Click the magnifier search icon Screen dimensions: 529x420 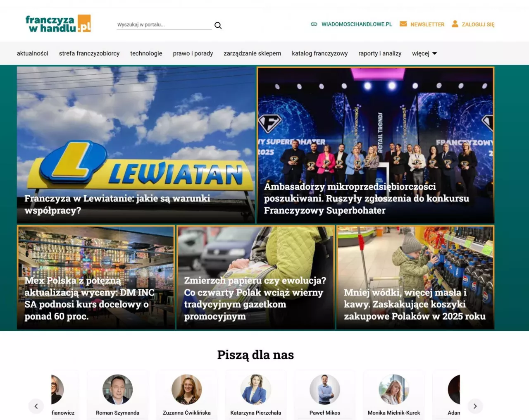coord(218,25)
